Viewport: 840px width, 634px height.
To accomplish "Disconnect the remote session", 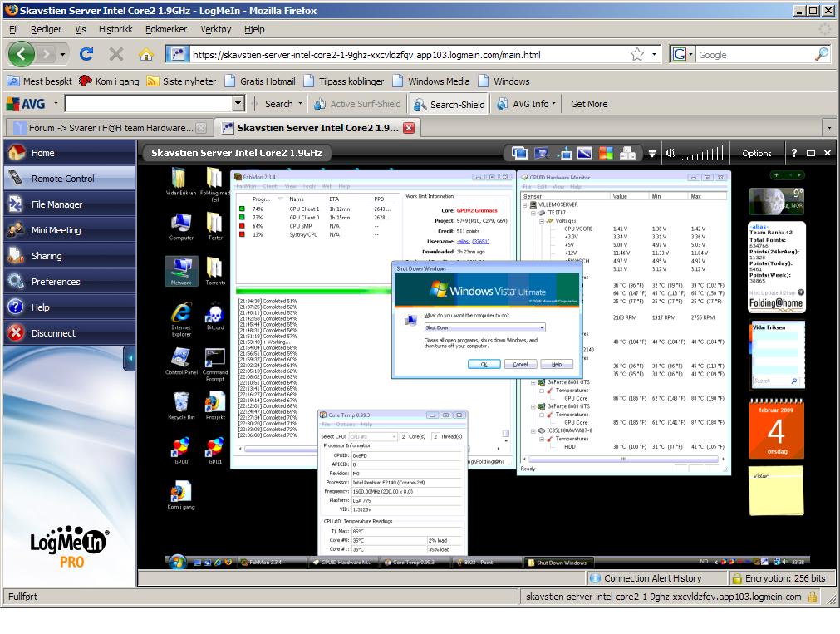I will 70,333.
